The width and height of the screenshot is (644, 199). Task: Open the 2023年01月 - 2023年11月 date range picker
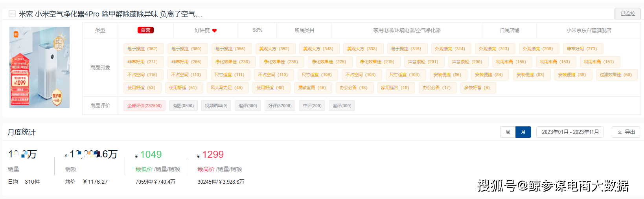pyautogui.click(x=570, y=132)
